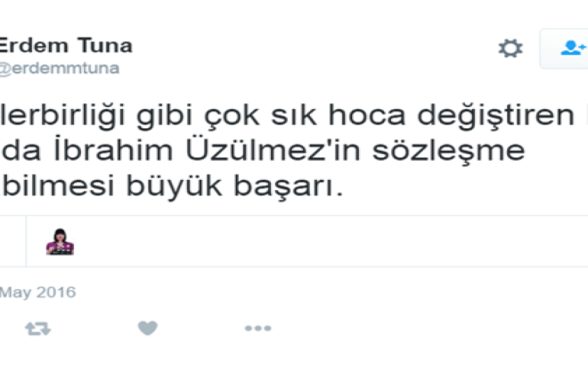Click the words 'çok sık' in the tweet
588x370 pixels.
pyautogui.click(x=260, y=116)
